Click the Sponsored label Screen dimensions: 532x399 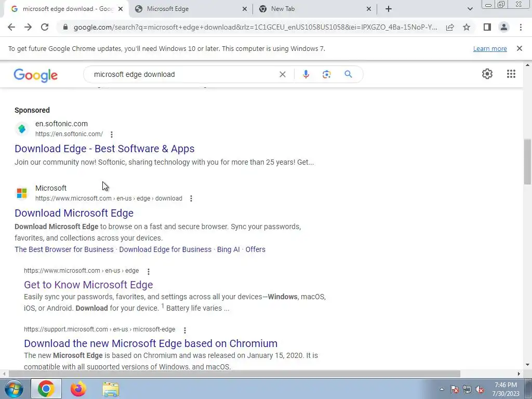(x=32, y=110)
